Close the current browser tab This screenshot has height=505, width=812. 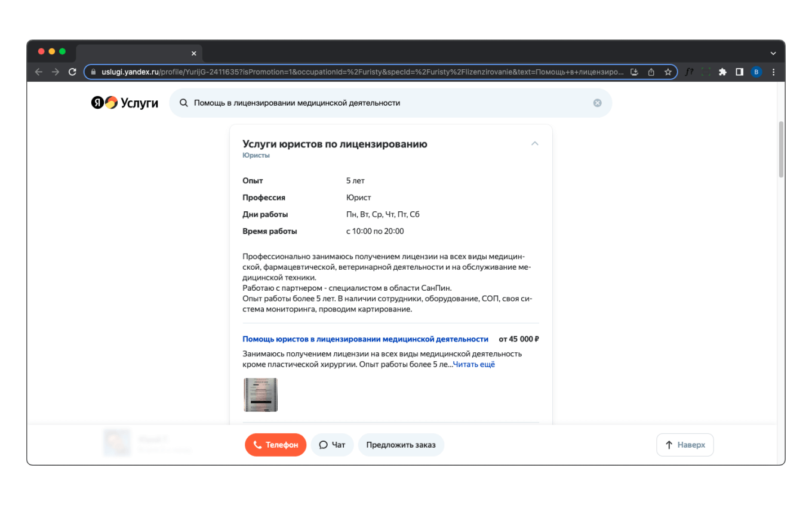tap(193, 53)
